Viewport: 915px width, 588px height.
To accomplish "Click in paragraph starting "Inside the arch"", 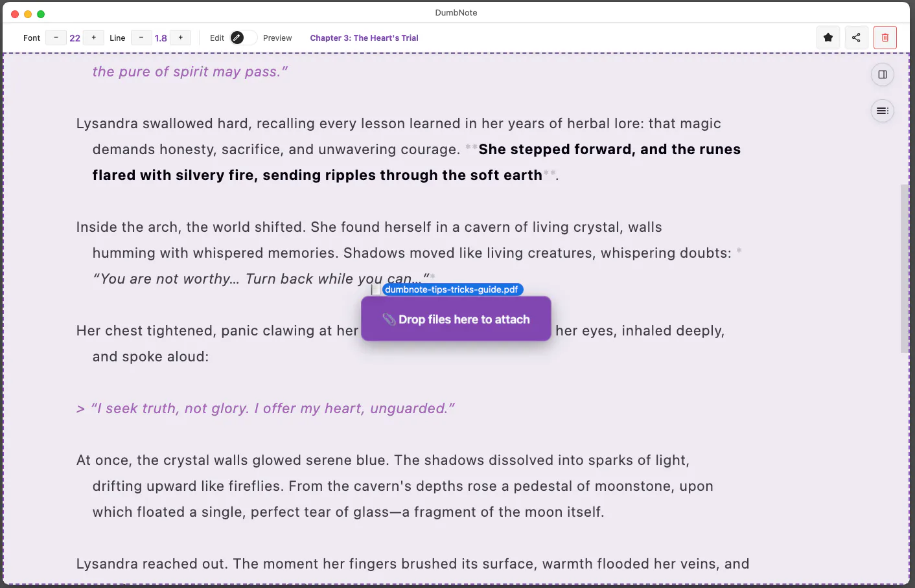I will pos(408,253).
